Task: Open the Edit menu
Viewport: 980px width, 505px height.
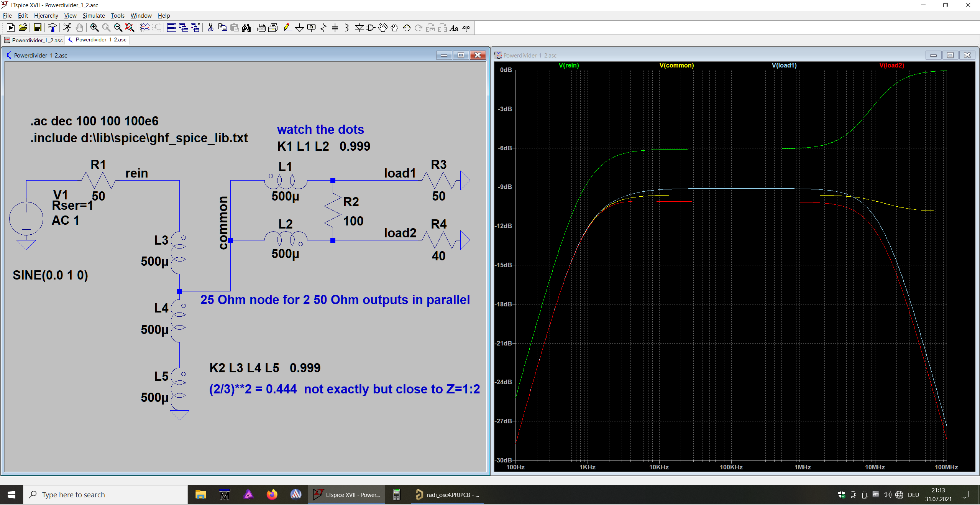Action: click(23, 15)
